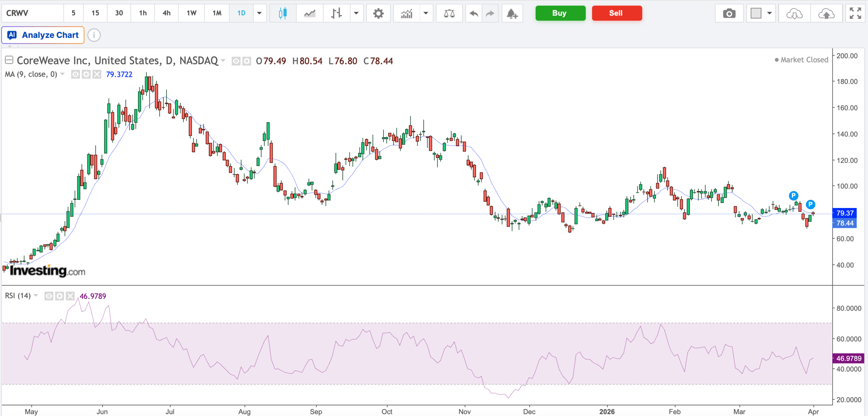Click the AI Analyze Chart button
Screen dimensions: 868x416
point(43,35)
